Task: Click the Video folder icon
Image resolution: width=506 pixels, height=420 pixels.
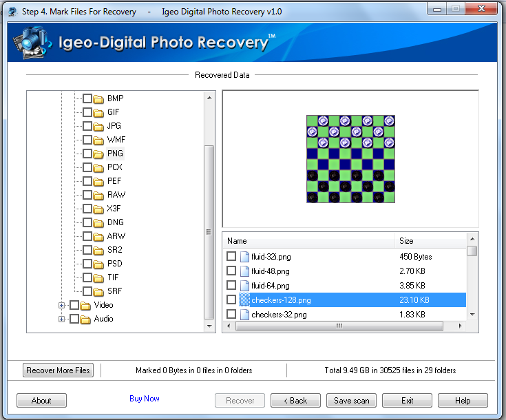Action: point(85,306)
